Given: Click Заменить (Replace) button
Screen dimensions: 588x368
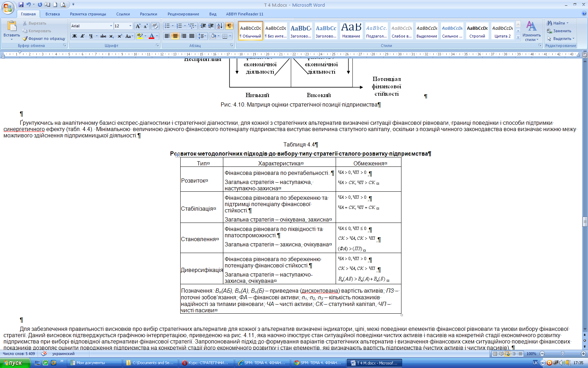Looking at the screenshot, I should tap(559, 31).
